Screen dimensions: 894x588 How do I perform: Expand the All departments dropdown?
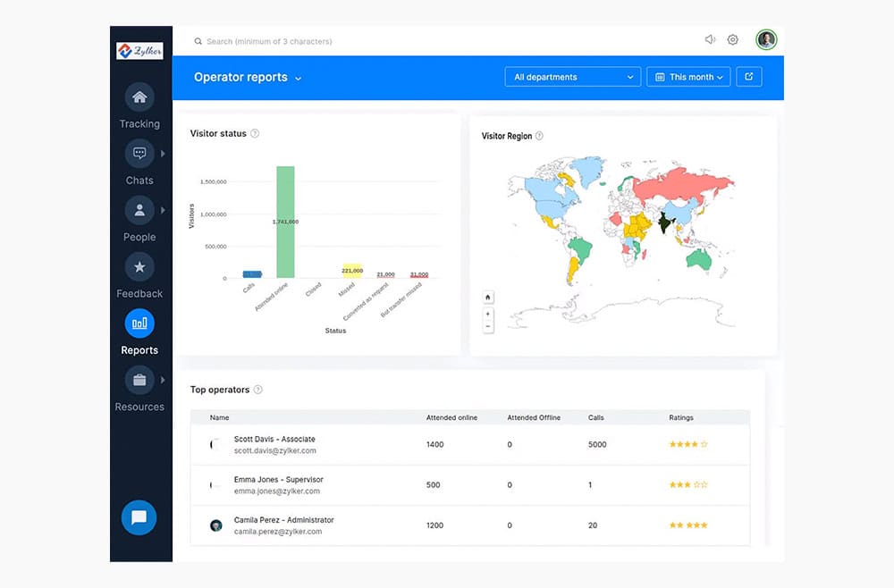point(573,77)
